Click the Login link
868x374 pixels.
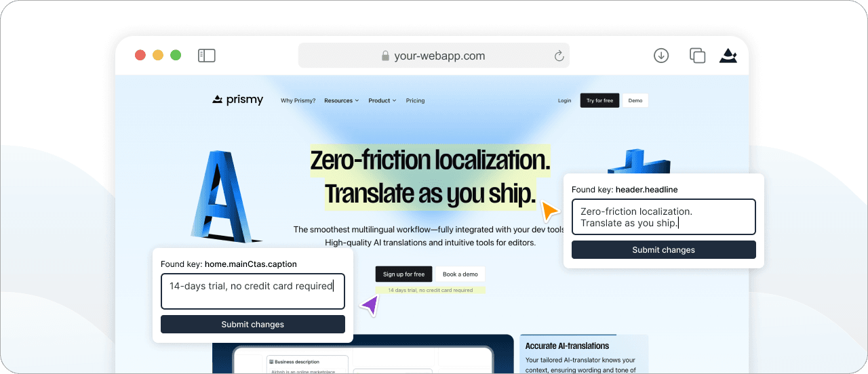(x=564, y=101)
